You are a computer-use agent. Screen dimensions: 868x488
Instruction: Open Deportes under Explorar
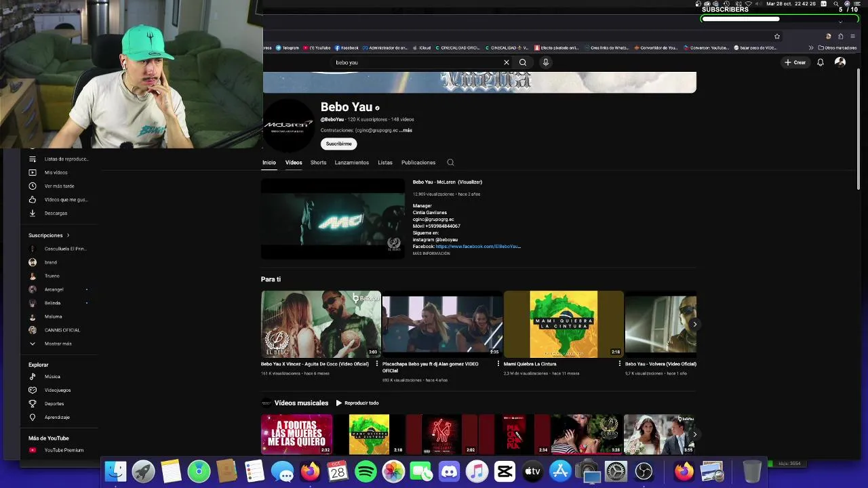click(x=46, y=403)
